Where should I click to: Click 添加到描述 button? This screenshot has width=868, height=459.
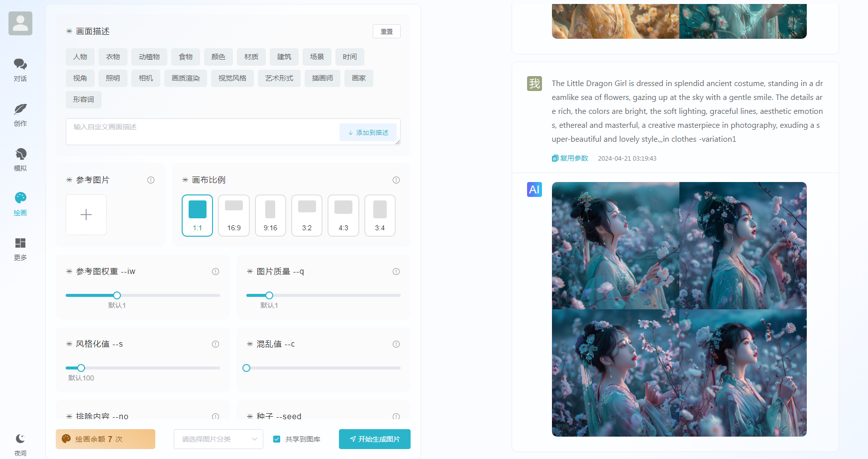point(368,132)
